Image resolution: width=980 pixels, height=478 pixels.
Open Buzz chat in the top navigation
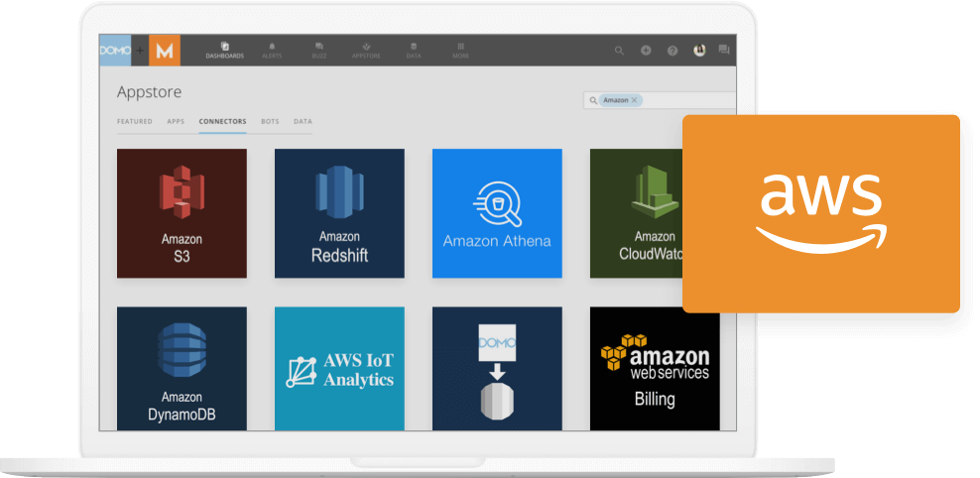pyautogui.click(x=318, y=51)
